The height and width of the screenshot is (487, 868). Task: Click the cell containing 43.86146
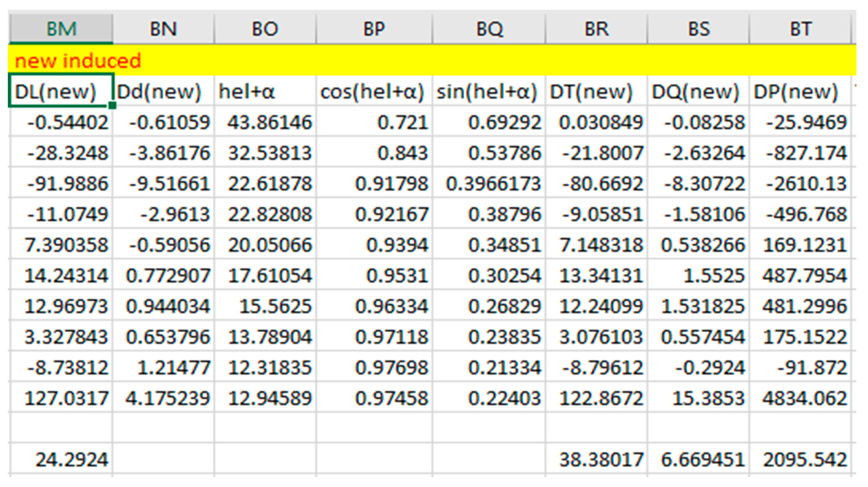[270, 122]
